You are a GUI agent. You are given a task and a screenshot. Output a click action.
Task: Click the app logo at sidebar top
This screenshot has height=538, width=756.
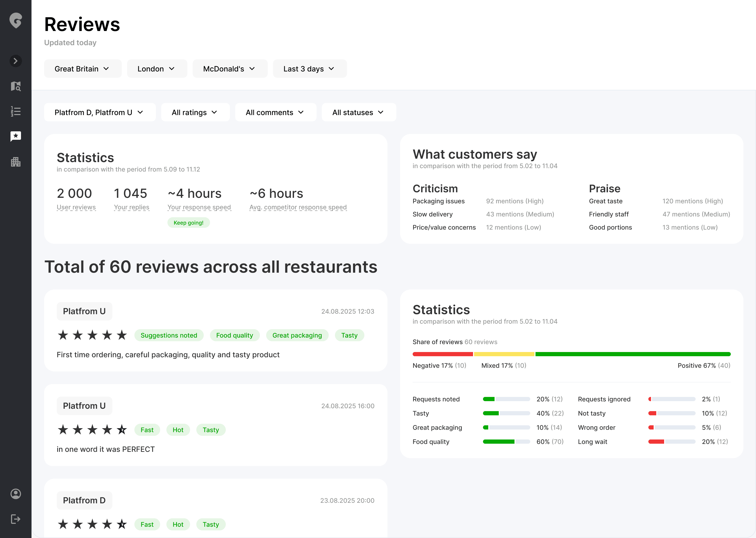15,20
